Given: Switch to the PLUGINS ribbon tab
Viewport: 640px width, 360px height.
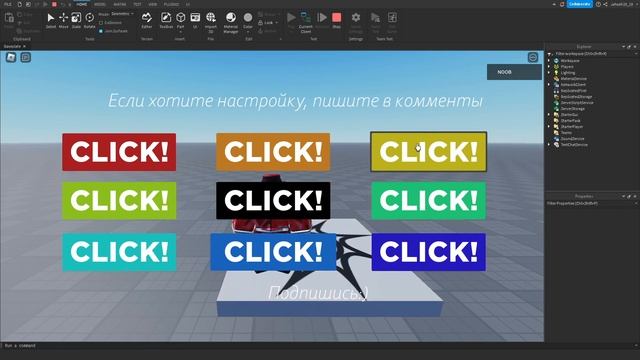Looking at the screenshot, I should pyautogui.click(x=171, y=4).
